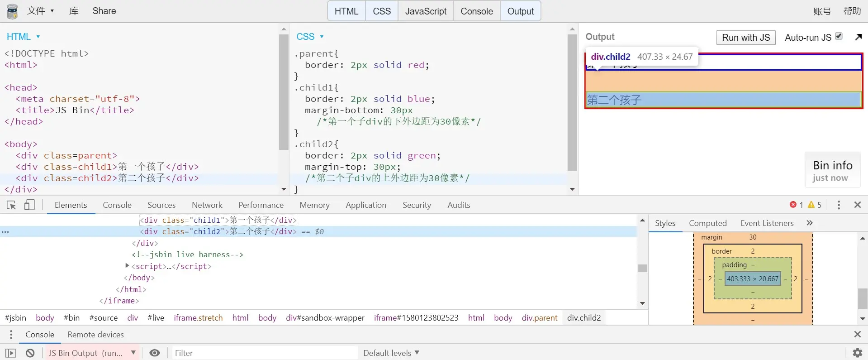Open the Remote devices drawer tab
Image resolution: width=868 pixels, height=360 pixels.
click(95, 335)
